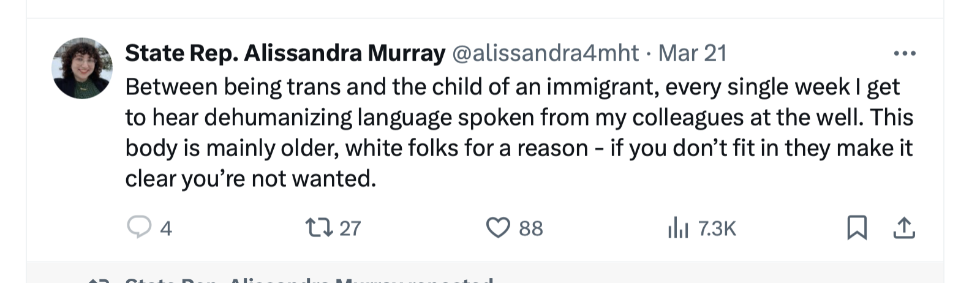The image size is (980, 283).
Task: Click the reply speech bubble icon
Action: 139,228
